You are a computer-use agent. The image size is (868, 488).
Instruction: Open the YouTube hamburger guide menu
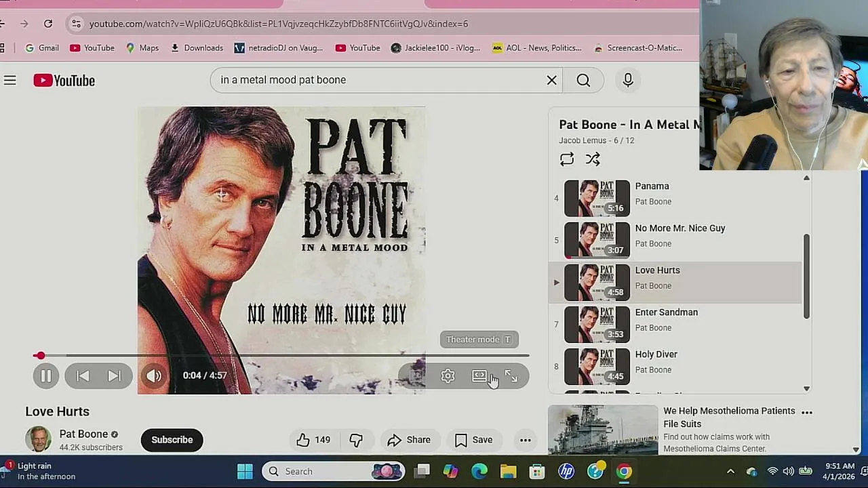point(9,81)
